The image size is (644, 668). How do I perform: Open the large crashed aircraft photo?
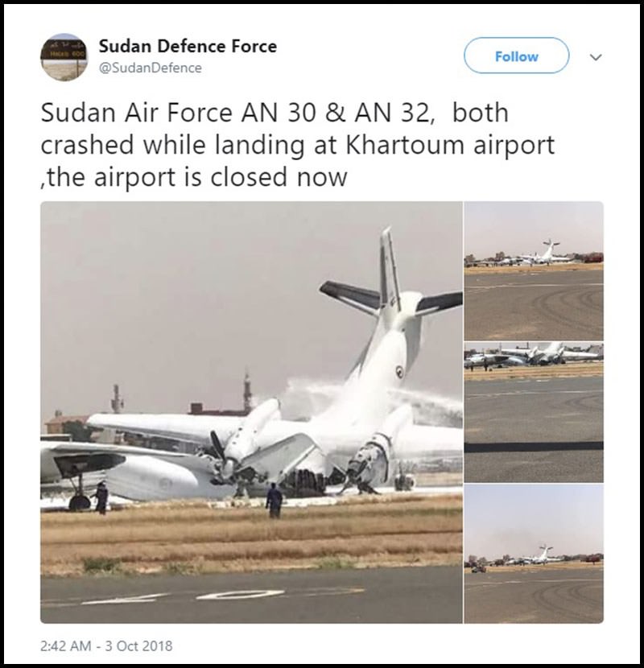(x=251, y=412)
